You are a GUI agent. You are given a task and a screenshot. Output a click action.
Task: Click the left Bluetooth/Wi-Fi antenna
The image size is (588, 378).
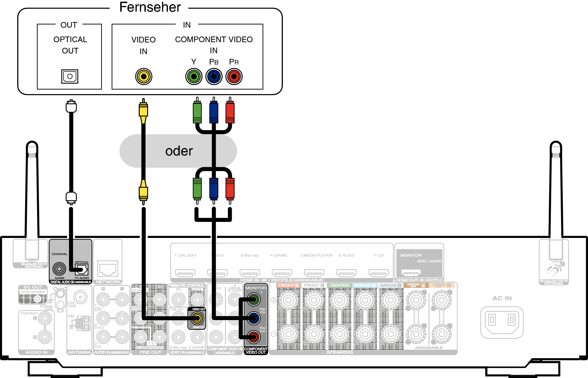coord(32,201)
